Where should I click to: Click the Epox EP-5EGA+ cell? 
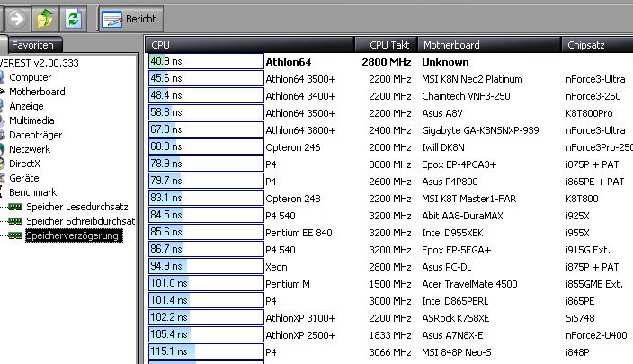456,250
